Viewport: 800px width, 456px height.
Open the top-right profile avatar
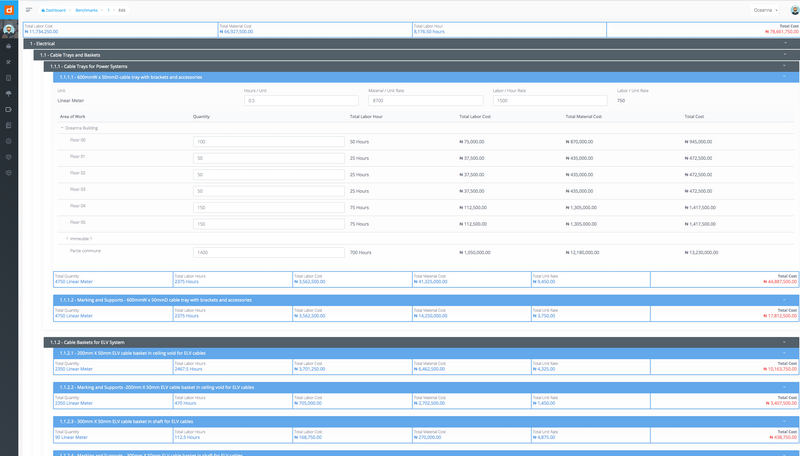point(794,10)
